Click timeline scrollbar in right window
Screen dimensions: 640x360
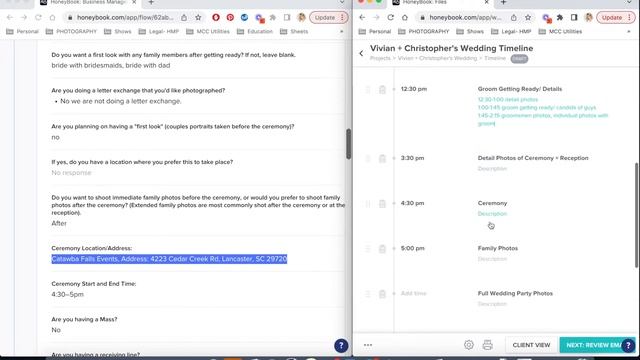tap(636, 215)
